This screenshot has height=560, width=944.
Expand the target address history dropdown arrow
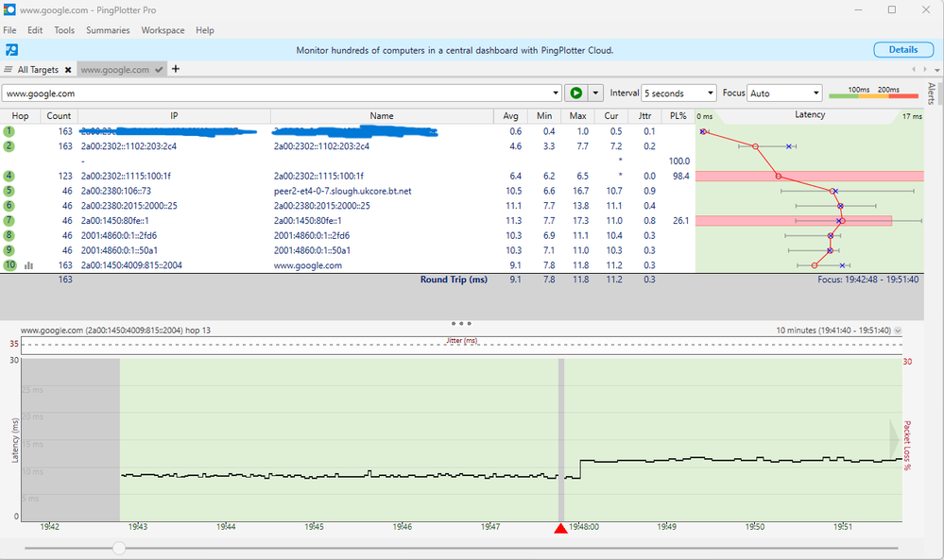pyautogui.click(x=556, y=93)
